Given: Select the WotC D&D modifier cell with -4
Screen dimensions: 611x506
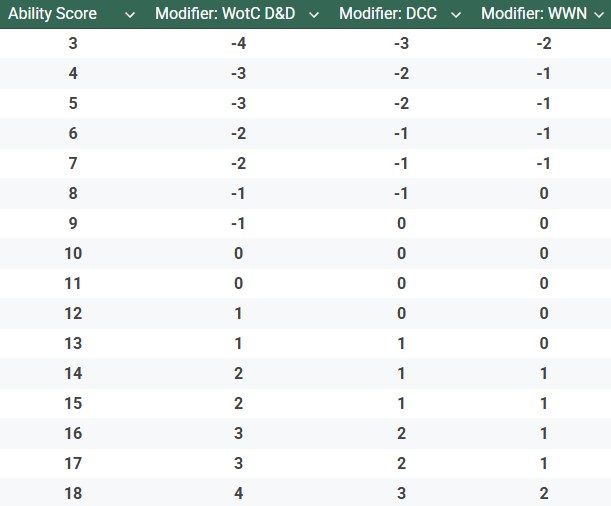Looking at the screenshot, I should 238,43.
